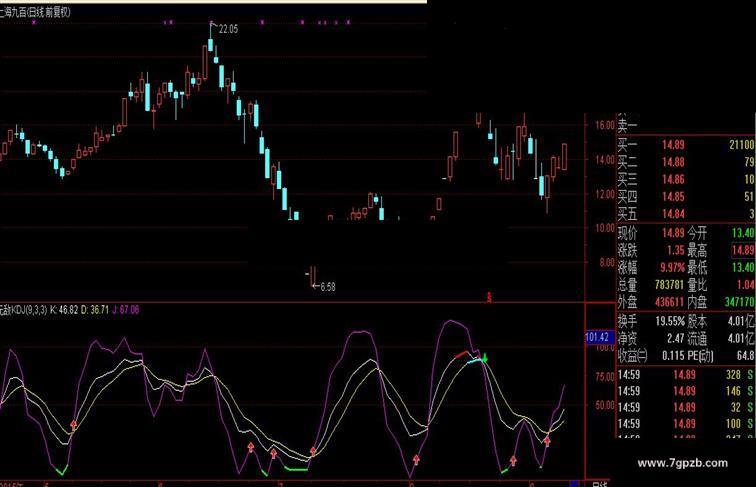Screen dimensions: 756x487
Task: Click the 涨幅 9.97% percentage value
Action: (x=673, y=267)
